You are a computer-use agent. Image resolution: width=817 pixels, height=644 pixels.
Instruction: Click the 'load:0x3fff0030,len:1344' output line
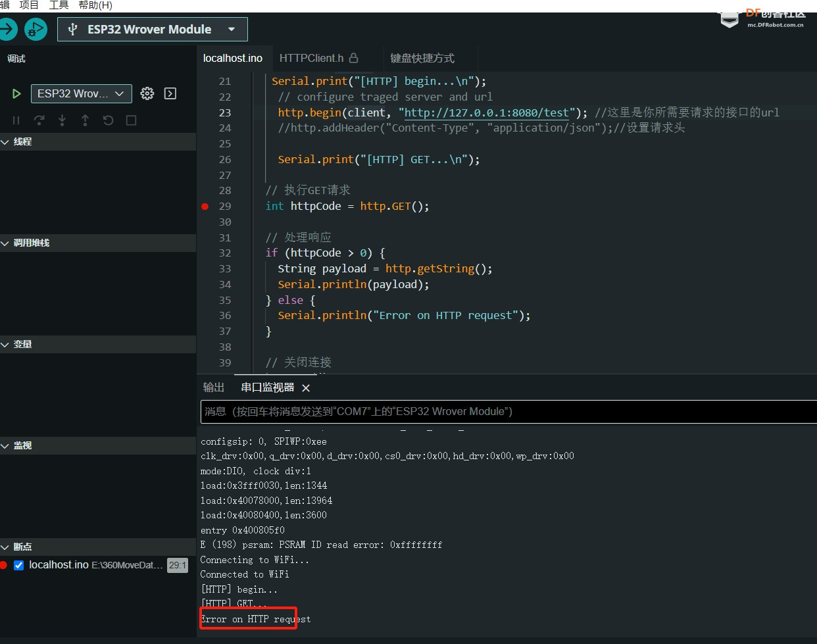point(264,485)
